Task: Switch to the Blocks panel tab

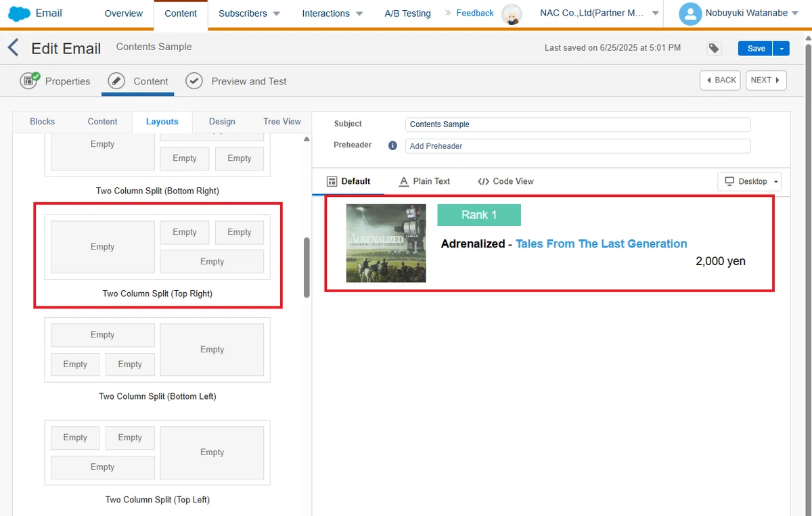Action: pyautogui.click(x=43, y=122)
